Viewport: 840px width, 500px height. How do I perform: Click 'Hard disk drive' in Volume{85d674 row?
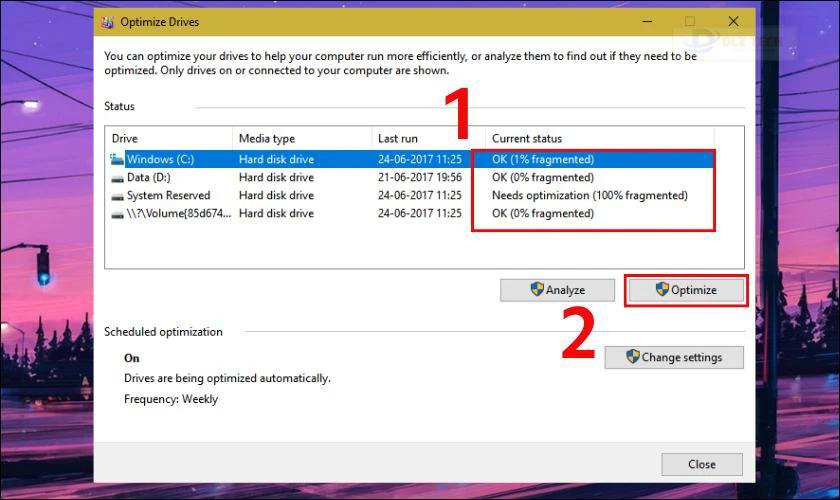pyautogui.click(x=276, y=213)
